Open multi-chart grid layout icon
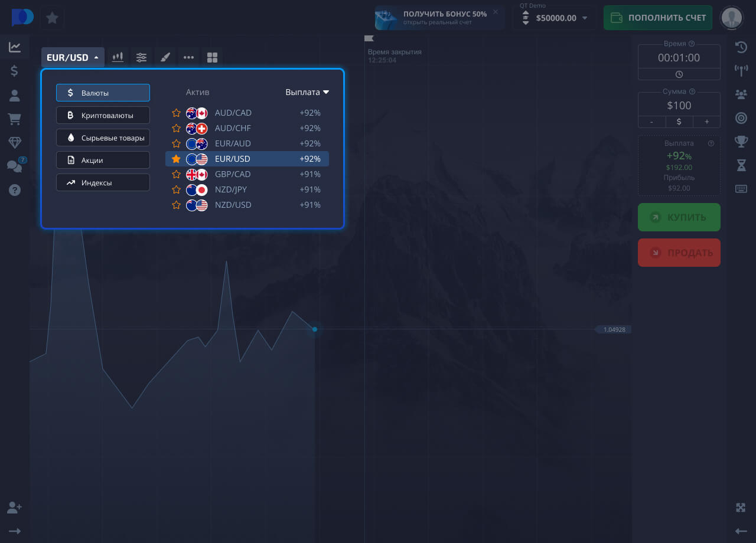This screenshot has height=543, width=756. coord(212,57)
